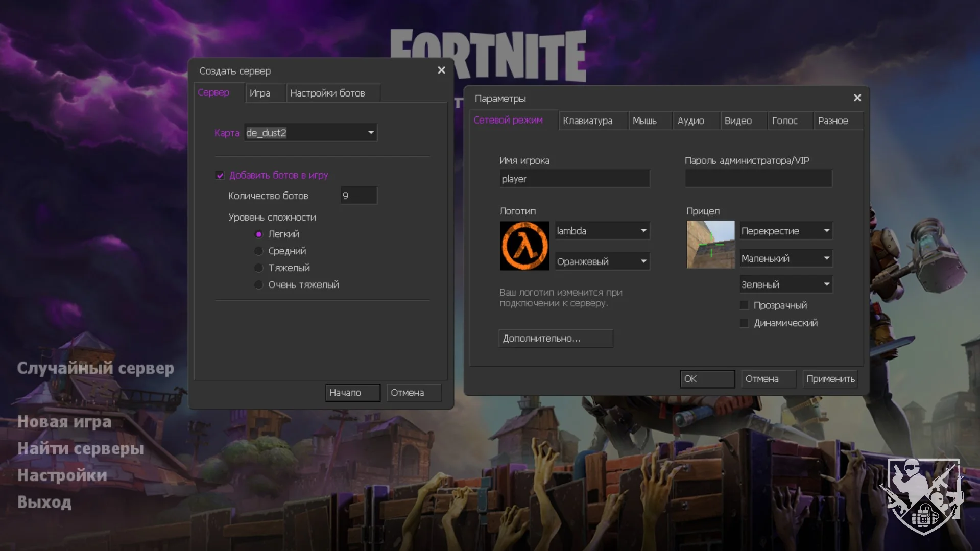Open the Оранжевый logo color dropdown
The width and height of the screenshot is (980, 551).
643,261
